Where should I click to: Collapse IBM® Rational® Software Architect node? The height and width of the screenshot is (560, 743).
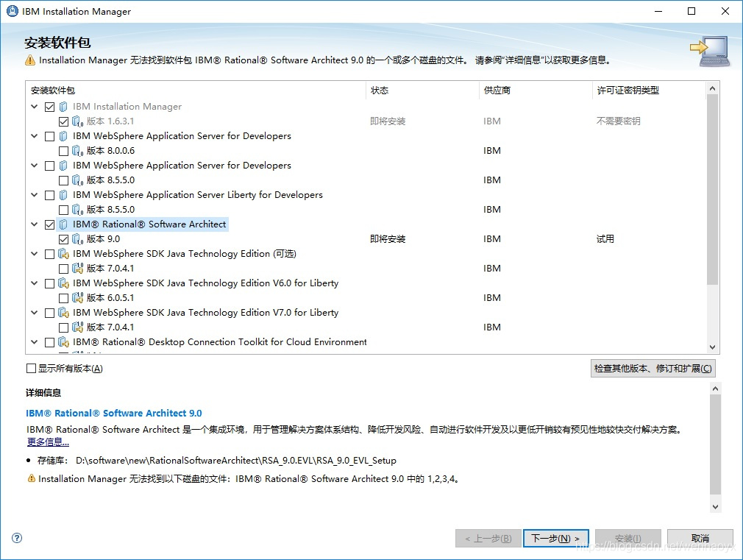34,224
